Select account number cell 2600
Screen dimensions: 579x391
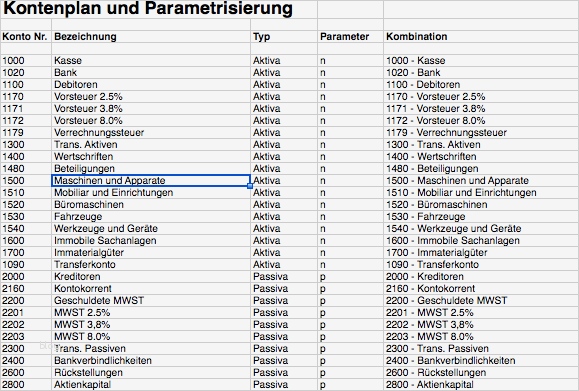tap(26, 373)
